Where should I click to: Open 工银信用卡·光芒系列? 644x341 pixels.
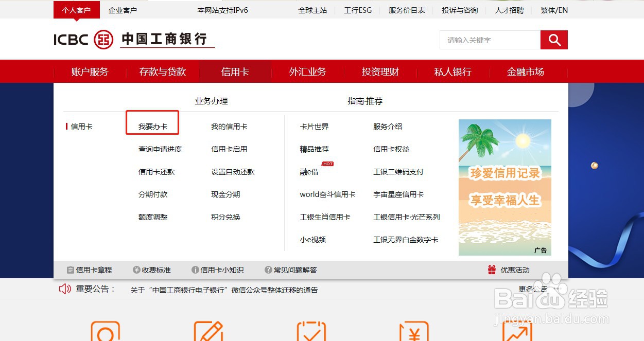407,217
